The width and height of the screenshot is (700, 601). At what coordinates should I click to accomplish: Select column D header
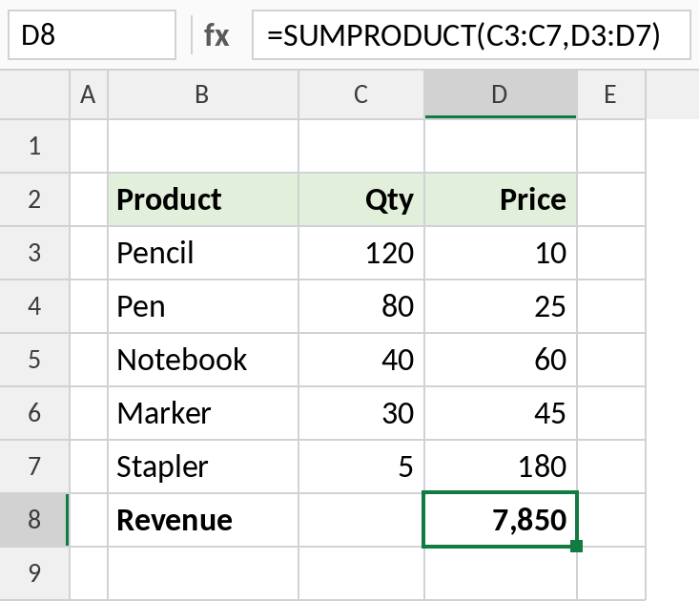(x=501, y=94)
